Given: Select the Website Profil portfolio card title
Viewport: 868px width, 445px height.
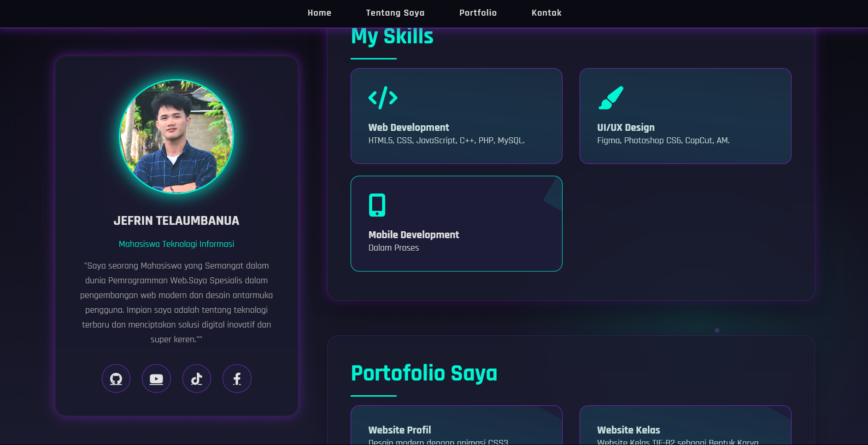Looking at the screenshot, I should point(399,430).
